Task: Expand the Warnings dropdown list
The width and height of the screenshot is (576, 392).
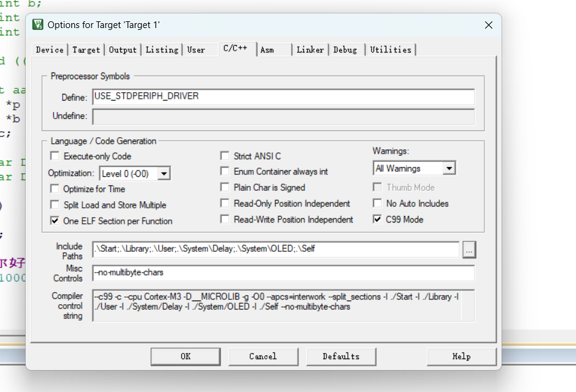Action: pyautogui.click(x=449, y=168)
